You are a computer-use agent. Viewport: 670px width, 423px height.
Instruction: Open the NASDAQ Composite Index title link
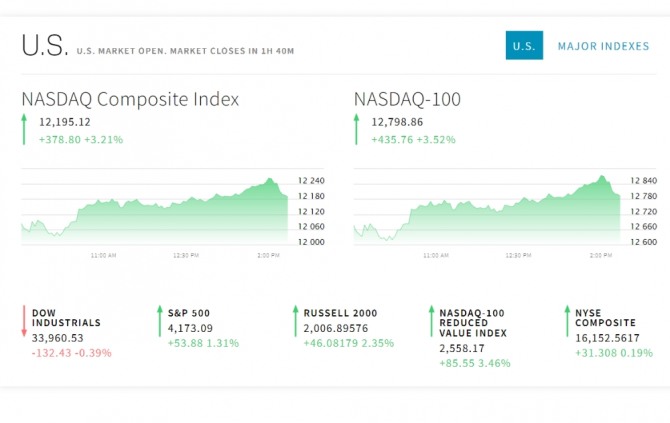[x=130, y=100]
